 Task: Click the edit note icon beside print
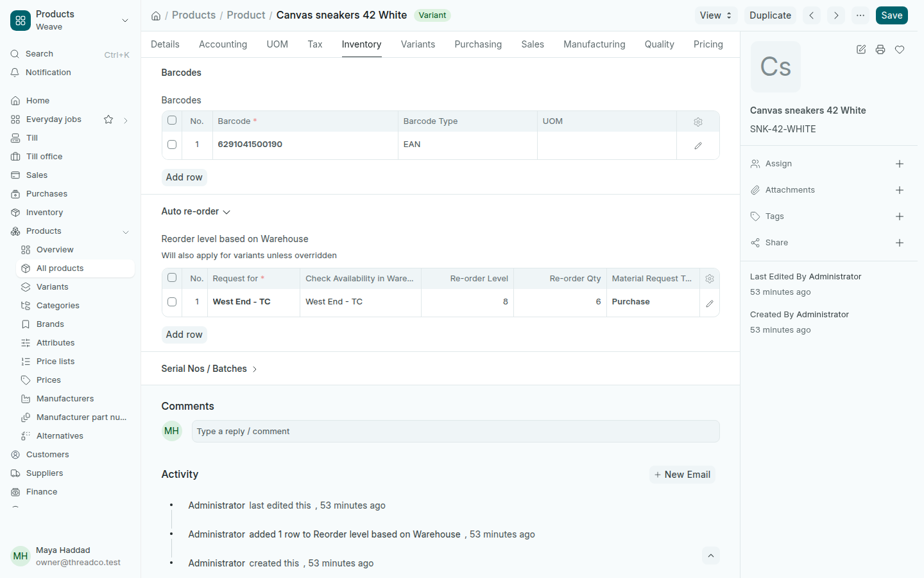click(x=861, y=49)
